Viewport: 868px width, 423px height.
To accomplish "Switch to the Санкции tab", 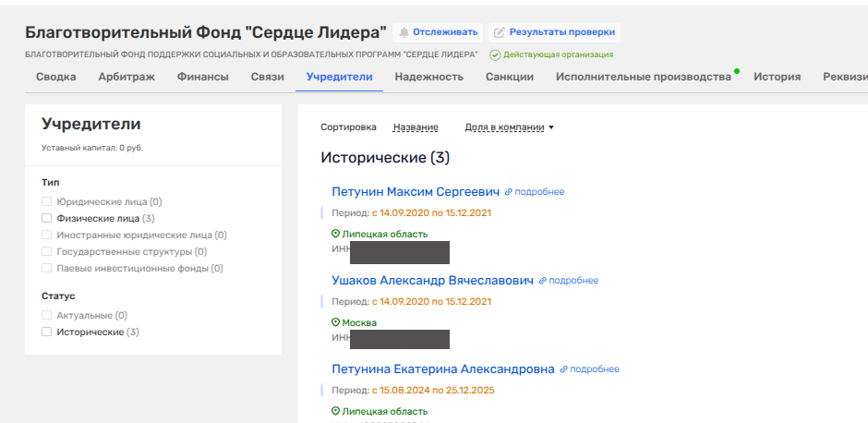I will [x=510, y=77].
